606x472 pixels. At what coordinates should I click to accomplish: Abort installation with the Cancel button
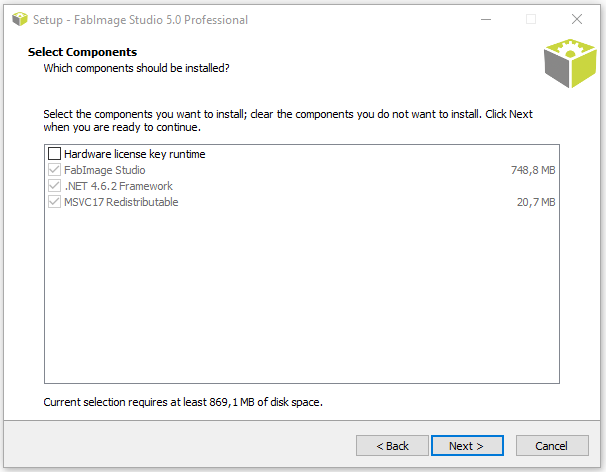[552, 446]
